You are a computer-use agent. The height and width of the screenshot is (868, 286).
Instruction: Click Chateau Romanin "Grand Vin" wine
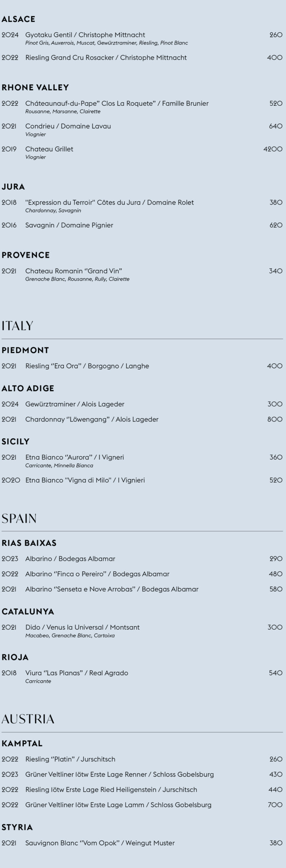[74, 271]
